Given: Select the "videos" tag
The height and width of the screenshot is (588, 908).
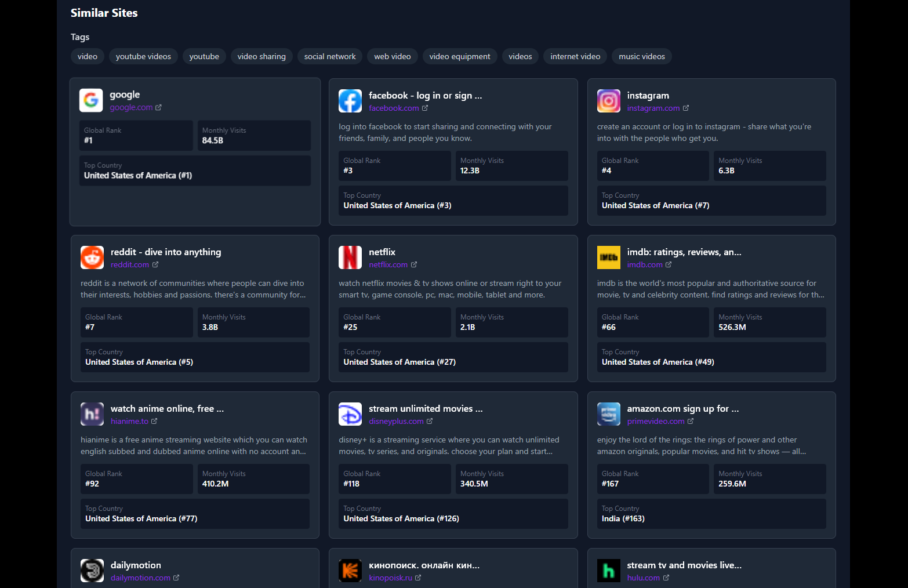Looking at the screenshot, I should pos(520,56).
